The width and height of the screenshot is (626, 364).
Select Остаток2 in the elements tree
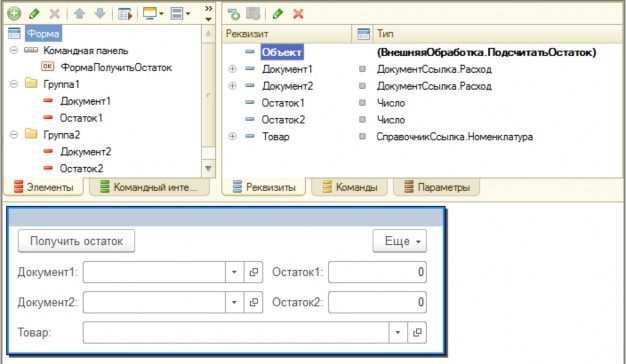tap(81, 168)
